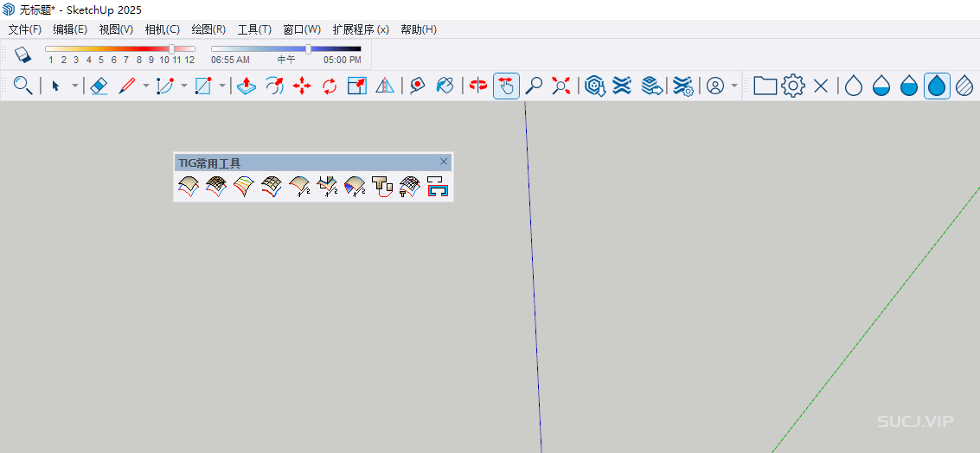Select the red pencil Line tool

pyautogui.click(x=127, y=86)
